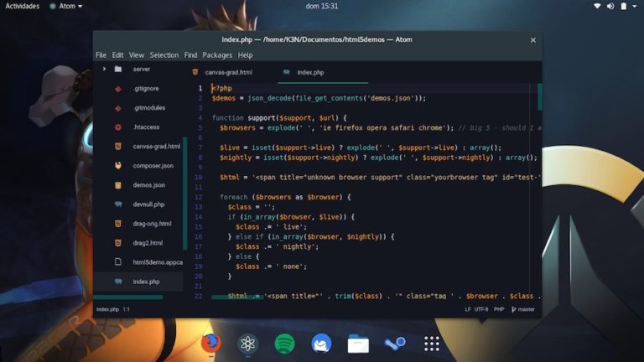The width and height of the screenshot is (644, 362).
Task: Click the .gitmodules git icon
Action: pos(118,108)
